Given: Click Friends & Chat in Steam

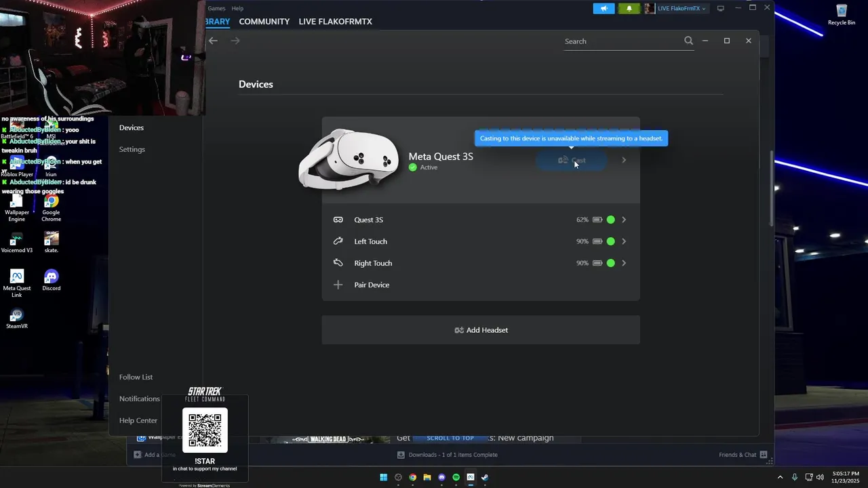Looking at the screenshot, I should click(743, 455).
